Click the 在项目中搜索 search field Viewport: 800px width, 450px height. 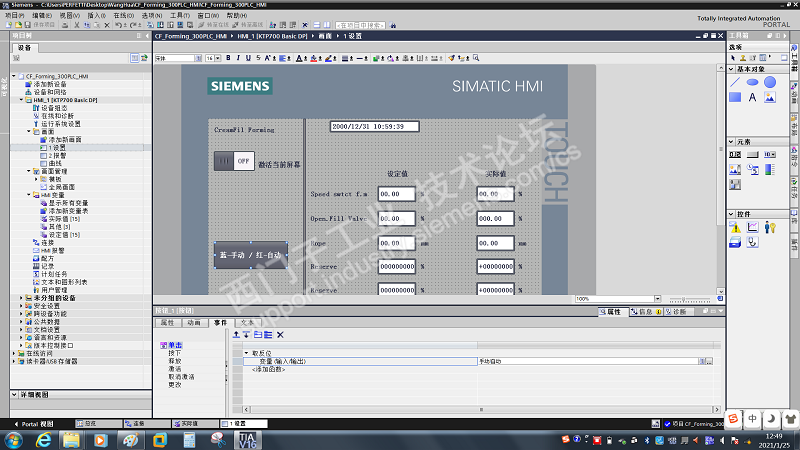point(360,25)
